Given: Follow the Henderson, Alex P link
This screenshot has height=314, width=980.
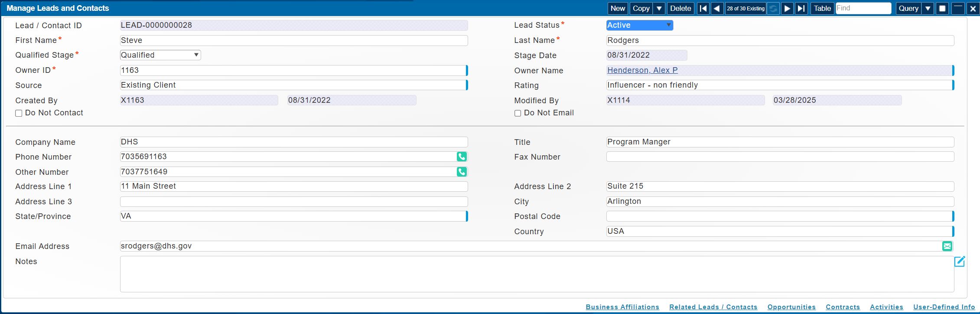Looking at the screenshot, I should click(x=642, y=70).
